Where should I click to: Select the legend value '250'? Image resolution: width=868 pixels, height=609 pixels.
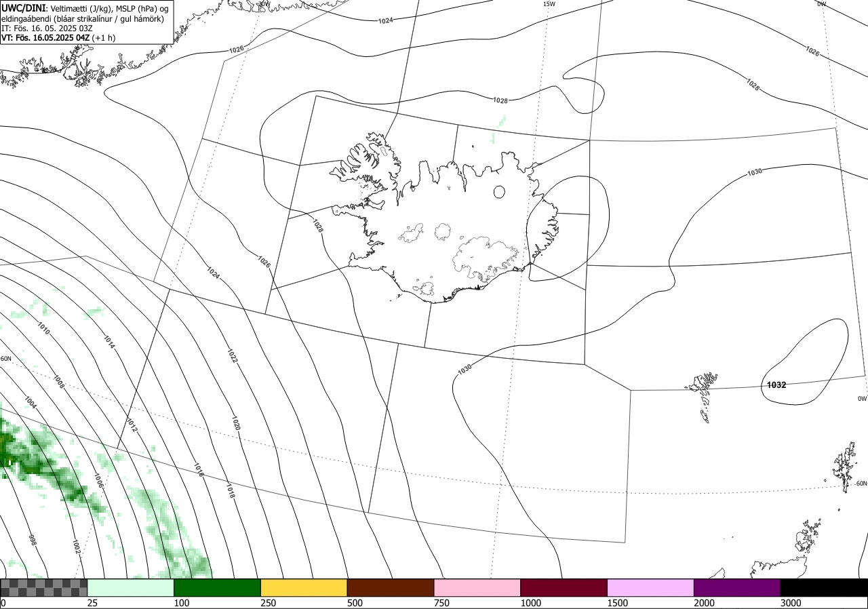tap(269, 603)
